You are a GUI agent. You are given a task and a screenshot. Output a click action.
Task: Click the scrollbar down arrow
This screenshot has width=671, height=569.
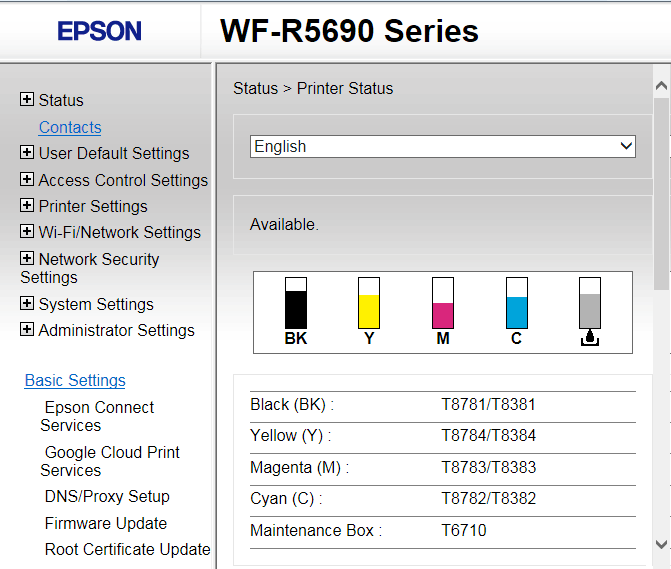661,544
